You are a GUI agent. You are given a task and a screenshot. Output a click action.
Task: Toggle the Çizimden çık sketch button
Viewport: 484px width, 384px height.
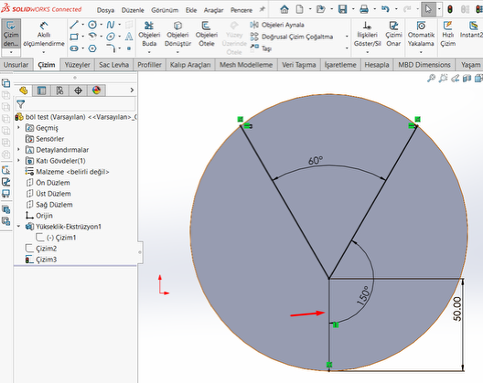tap(11, 34)
